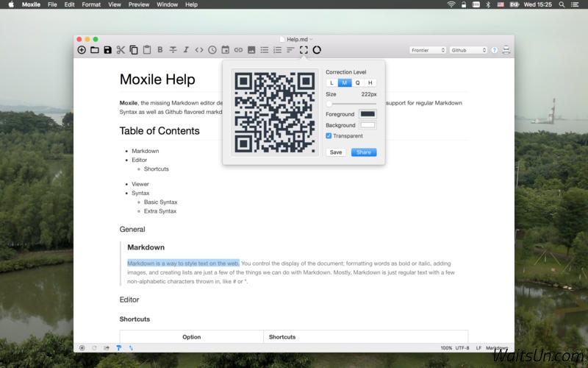This screenshot has height=368, width=588.
Task: Print the document with the printer icon
Action: (x=506, y=50)
